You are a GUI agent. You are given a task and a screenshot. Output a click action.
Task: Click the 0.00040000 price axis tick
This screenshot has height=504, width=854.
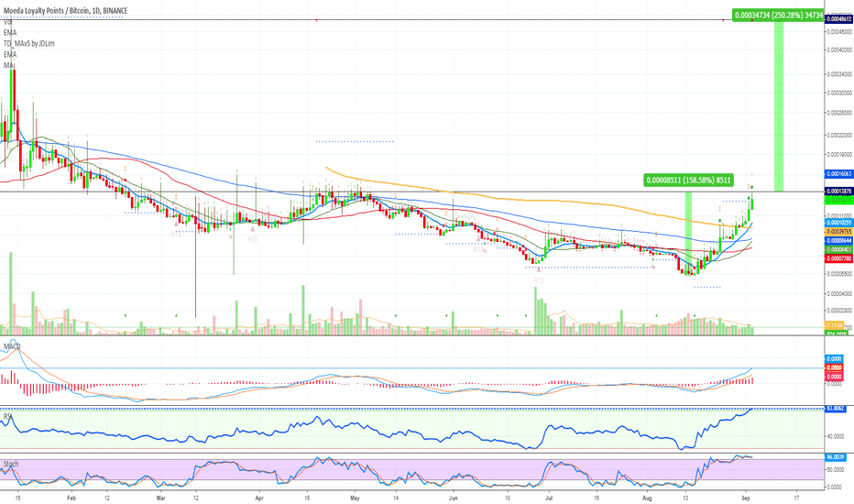point(839,49)
